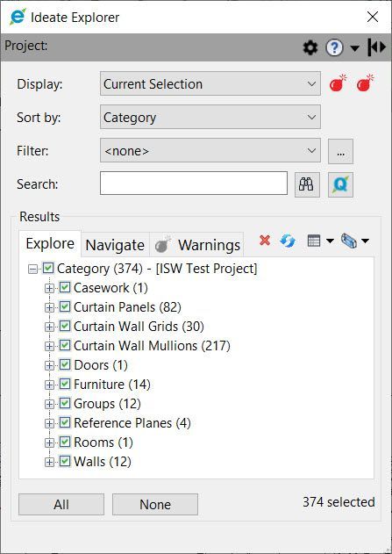
Task: Uncheck the Curtain Panels checkbox
Action: 65,306
